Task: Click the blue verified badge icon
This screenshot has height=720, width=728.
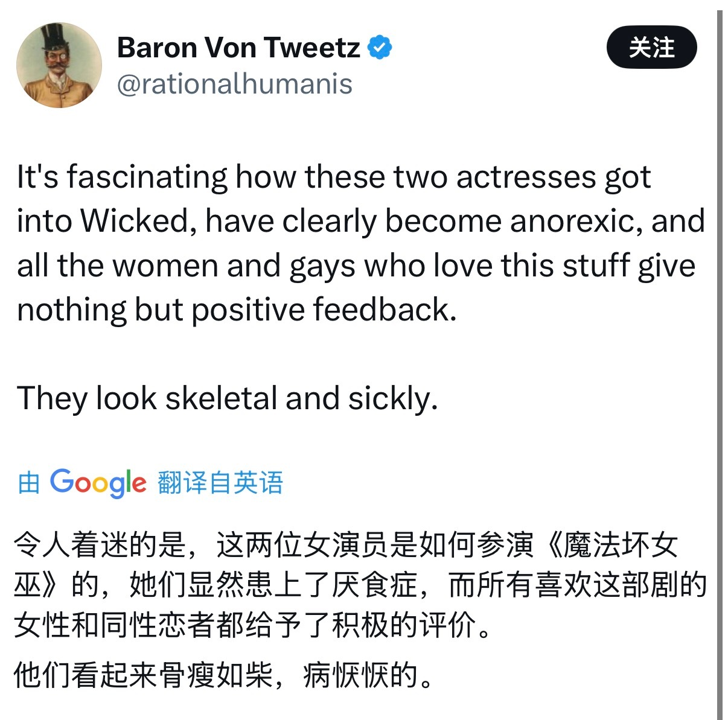Action: tap(380, 47)
